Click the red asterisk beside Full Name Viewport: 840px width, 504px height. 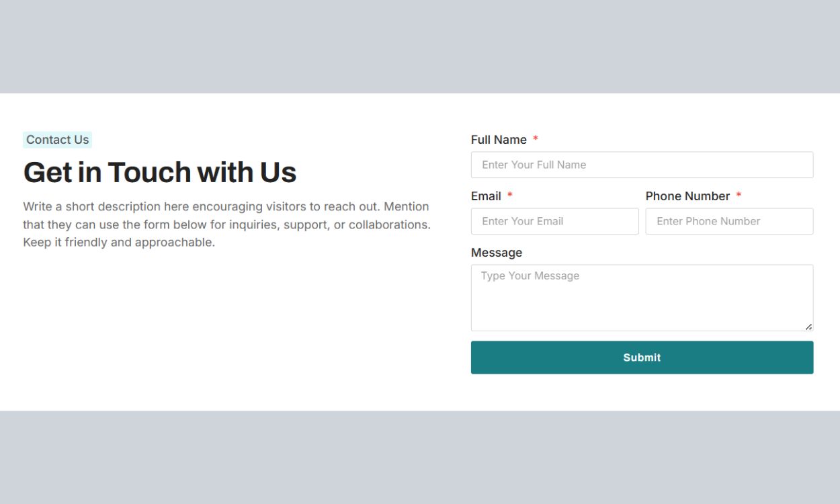[x=536, y=139]
